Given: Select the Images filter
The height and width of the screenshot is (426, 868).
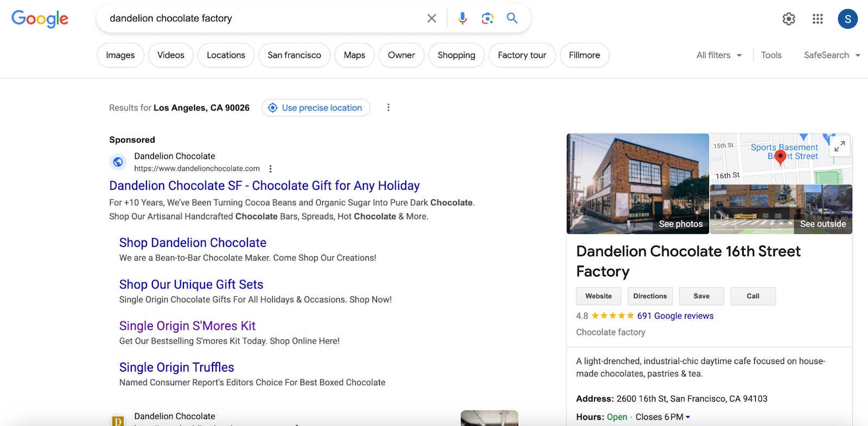Looking at the screenshot, I should point(120,55).
